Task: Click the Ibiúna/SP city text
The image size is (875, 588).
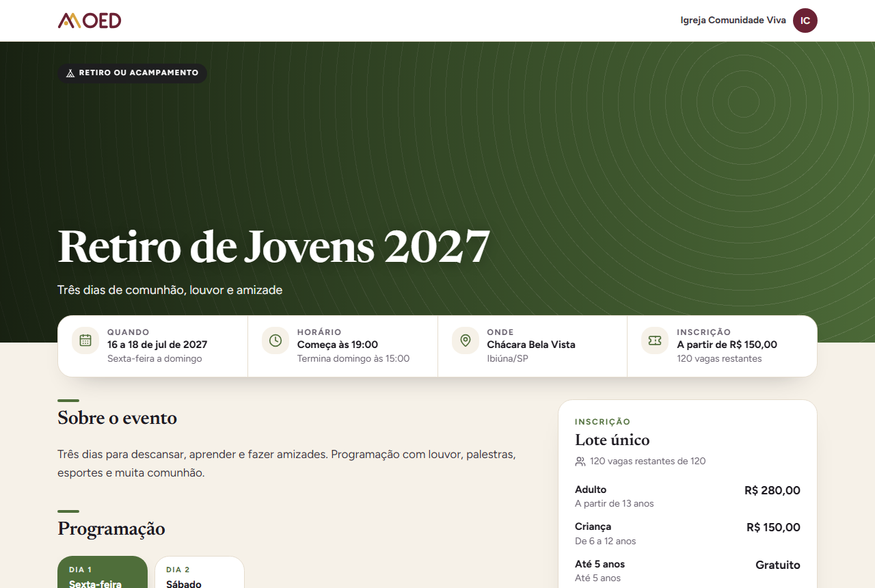Action: tap(508, 358)
